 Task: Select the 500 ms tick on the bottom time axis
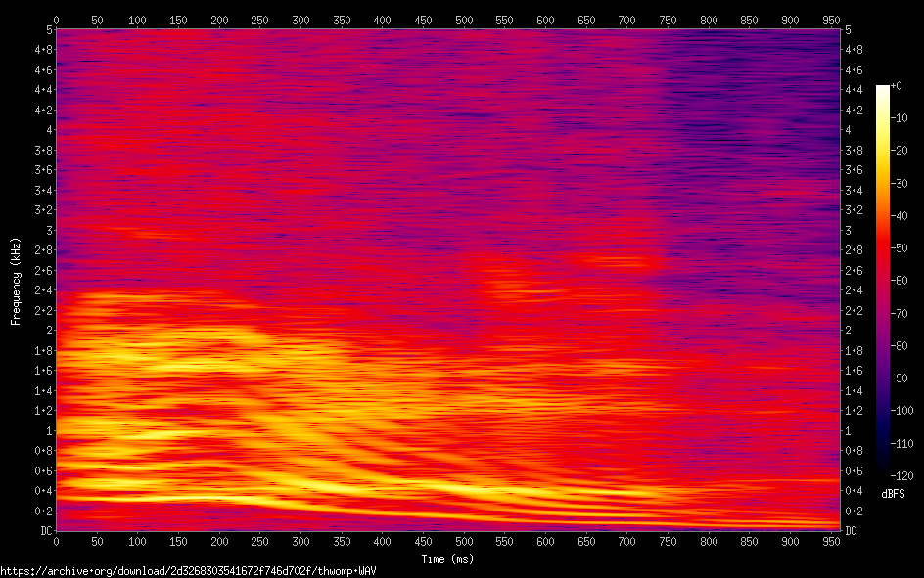coord(464,541)
